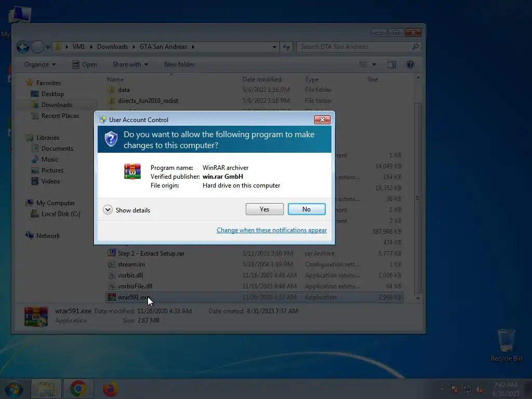
Task: Open the Share with menu
Action: (x=130, y=64)
